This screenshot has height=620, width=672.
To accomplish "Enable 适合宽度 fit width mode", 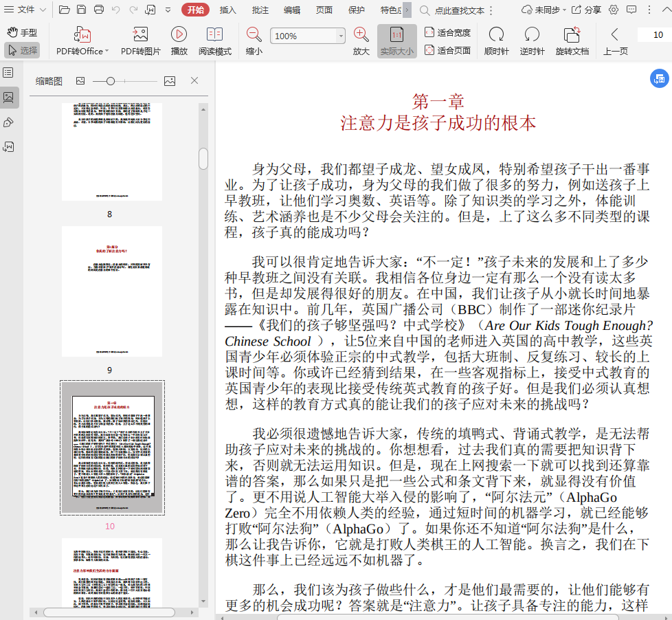I will click(447, 32).
